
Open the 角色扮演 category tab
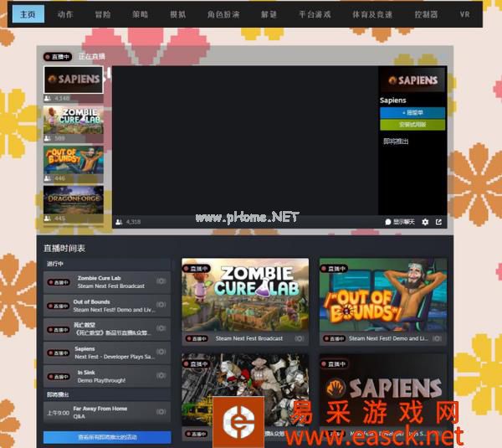point(223,14)
